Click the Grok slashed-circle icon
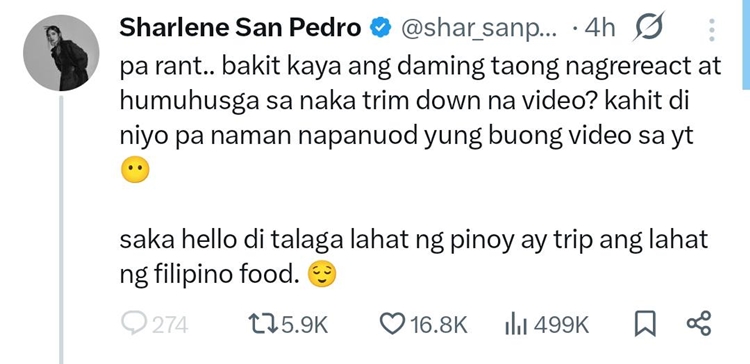This screenshot has width=750, height=364. click(649, 27)
